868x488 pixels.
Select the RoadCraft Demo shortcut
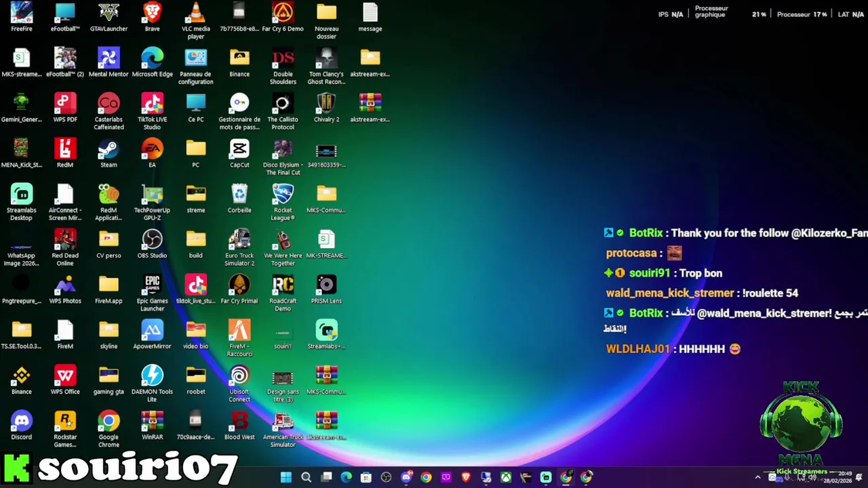(x=283, y=293)
